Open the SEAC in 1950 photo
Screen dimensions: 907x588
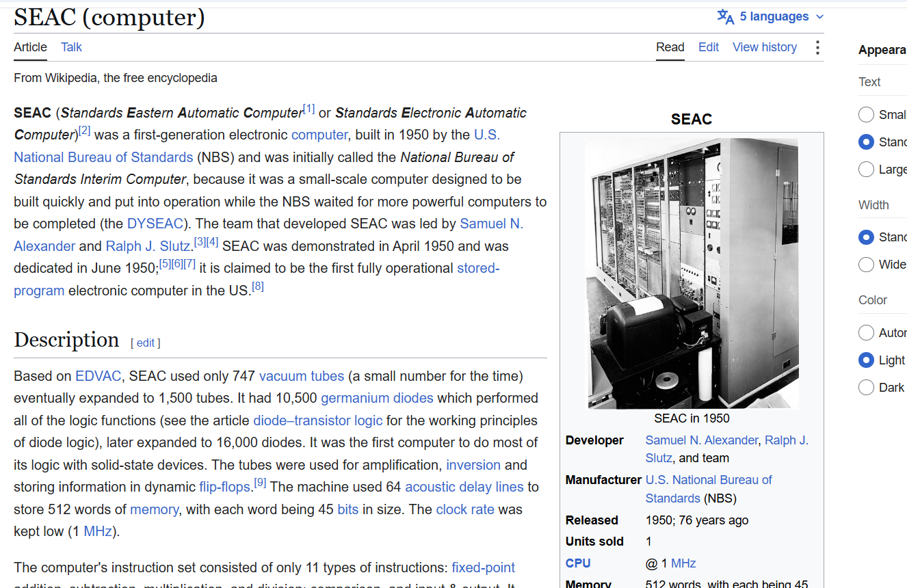coord(692,273)
